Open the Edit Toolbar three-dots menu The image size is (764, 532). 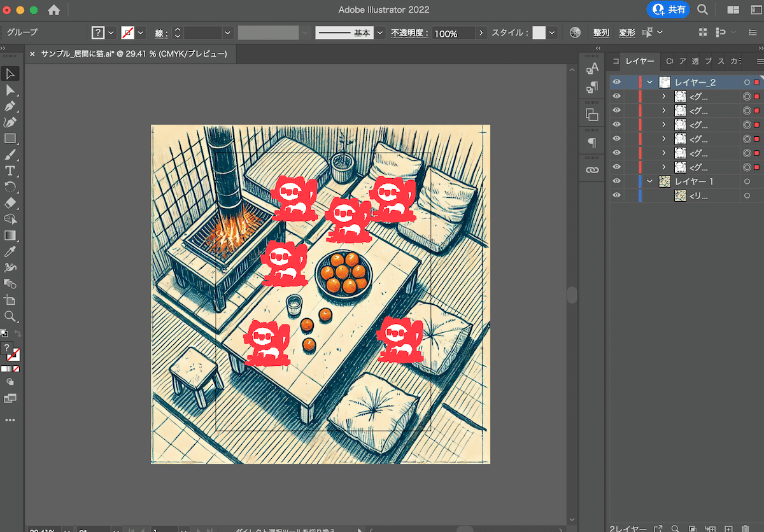click(x=10, y=420)
